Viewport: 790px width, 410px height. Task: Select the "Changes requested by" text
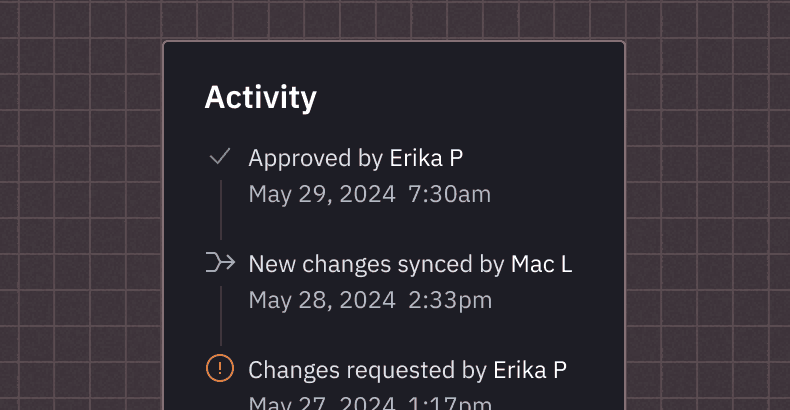click(x=367, y=370)
